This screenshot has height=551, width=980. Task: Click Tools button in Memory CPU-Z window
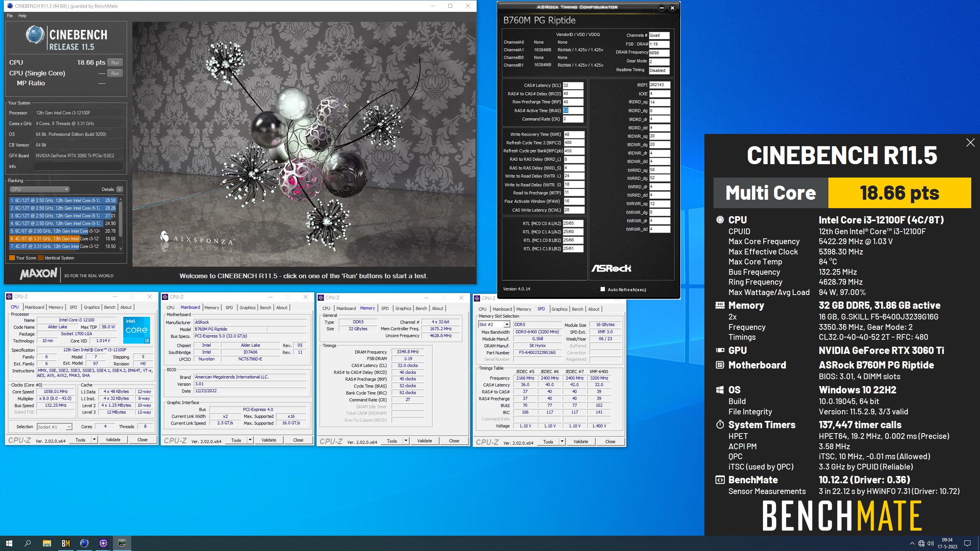392,441
